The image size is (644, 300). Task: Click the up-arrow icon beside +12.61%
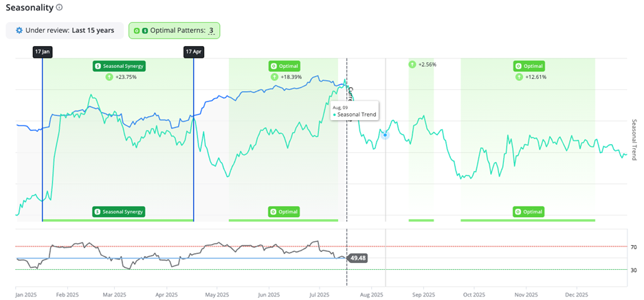click(520, 77)
